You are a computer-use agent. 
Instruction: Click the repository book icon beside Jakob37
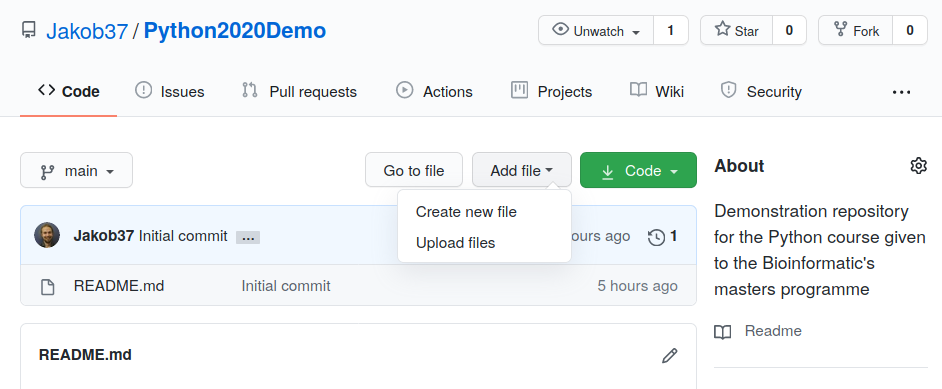coord(28,31)
